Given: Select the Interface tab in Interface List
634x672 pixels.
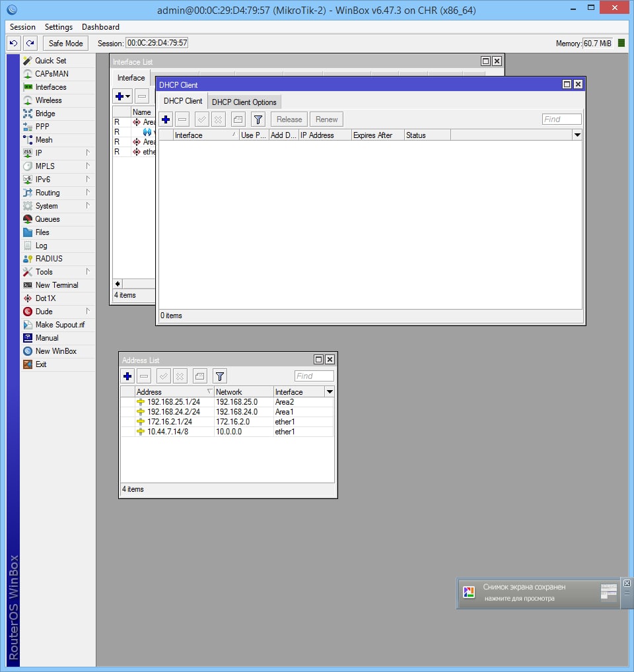Looking at the screenshot, I should point(131,78).
